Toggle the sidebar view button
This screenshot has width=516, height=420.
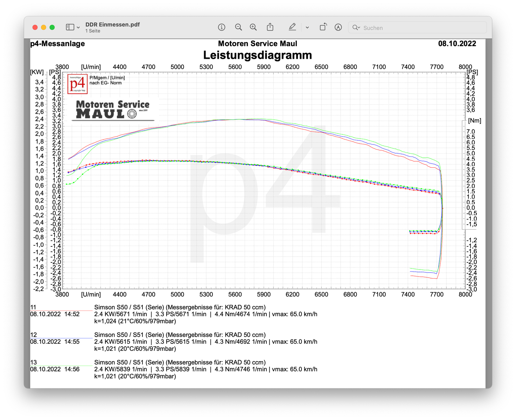pyautogui.click(x=70, y=27)
